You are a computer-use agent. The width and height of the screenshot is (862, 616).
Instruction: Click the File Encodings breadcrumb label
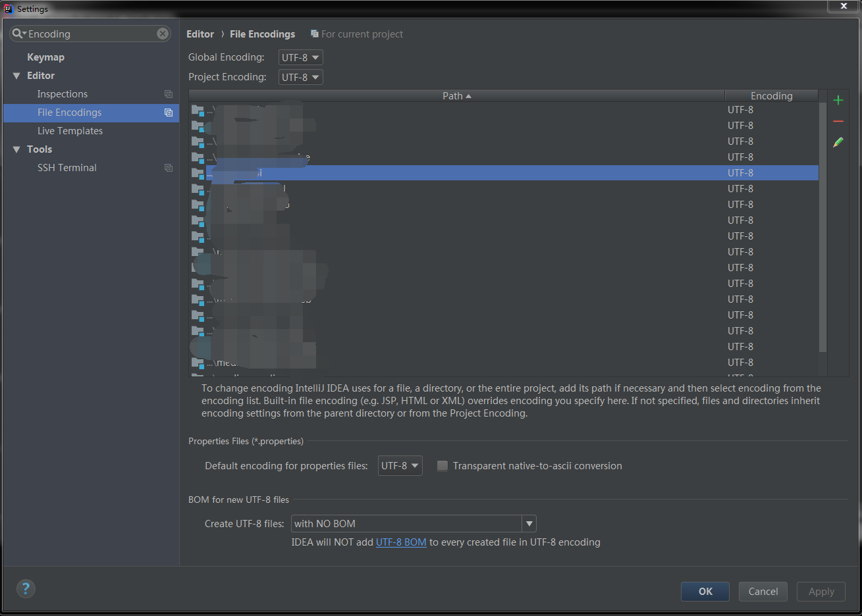(262, 34)
